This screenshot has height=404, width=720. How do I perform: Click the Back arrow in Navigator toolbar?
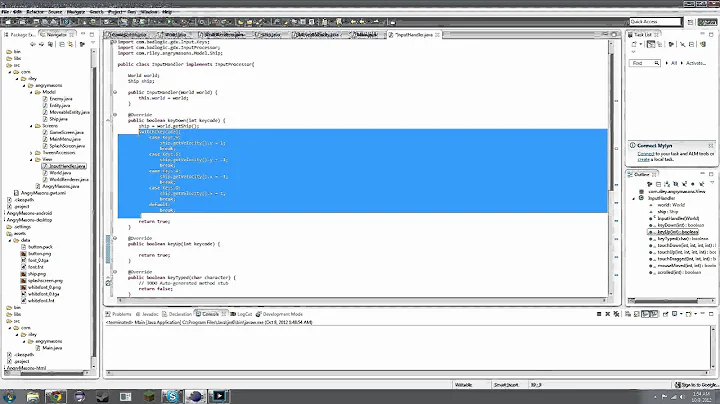click(x=33, y=44)
